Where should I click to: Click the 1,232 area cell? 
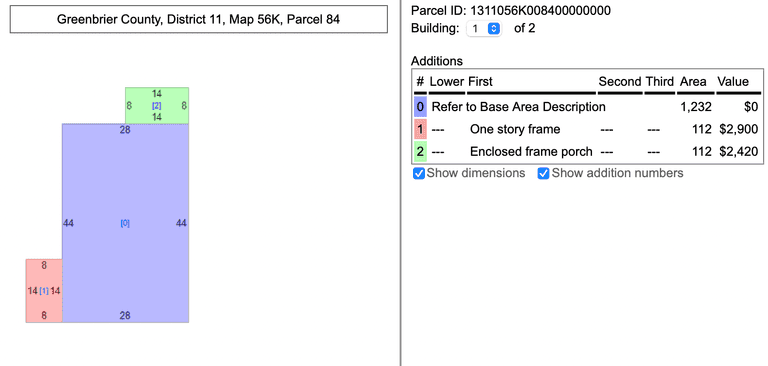(x=696, y=107)
